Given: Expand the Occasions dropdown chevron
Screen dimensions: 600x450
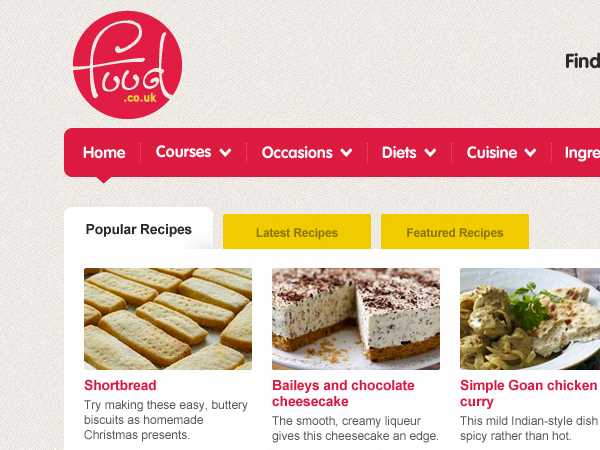Looking at the screenshot, I should click(x=346, y=152).
